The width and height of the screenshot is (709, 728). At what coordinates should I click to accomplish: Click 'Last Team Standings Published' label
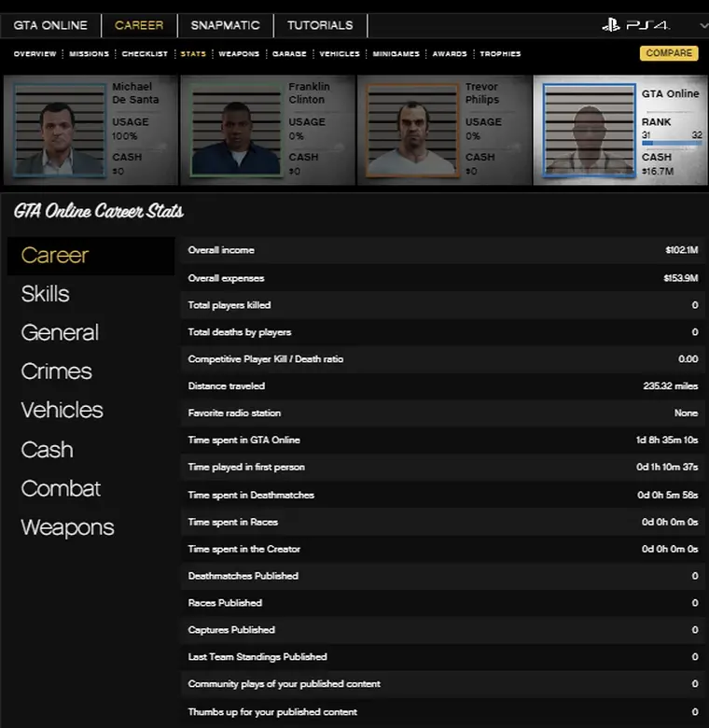point(257,656)
